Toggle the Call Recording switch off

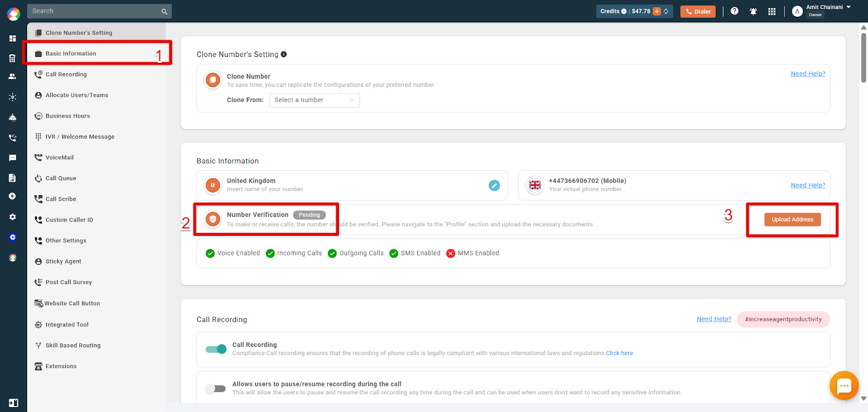[216, 349]
